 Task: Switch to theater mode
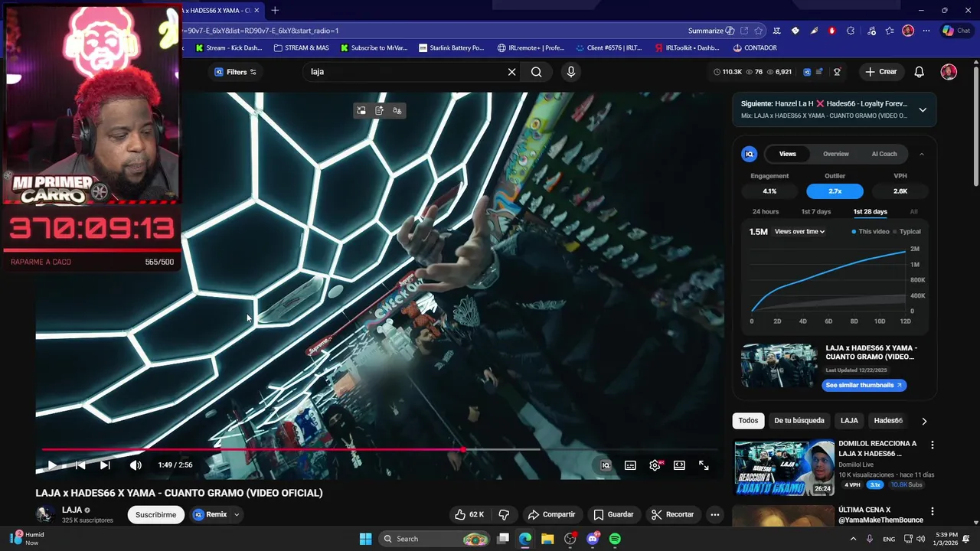point(679,465)
